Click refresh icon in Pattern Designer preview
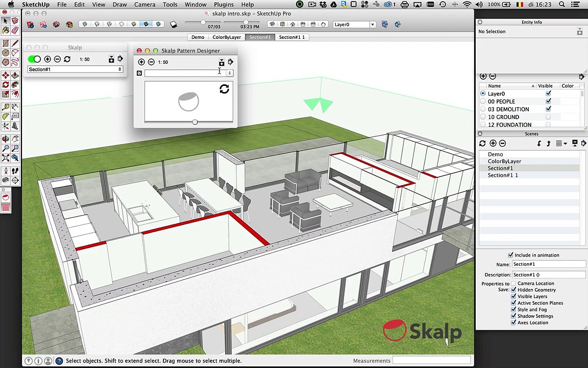 (224, 89)
